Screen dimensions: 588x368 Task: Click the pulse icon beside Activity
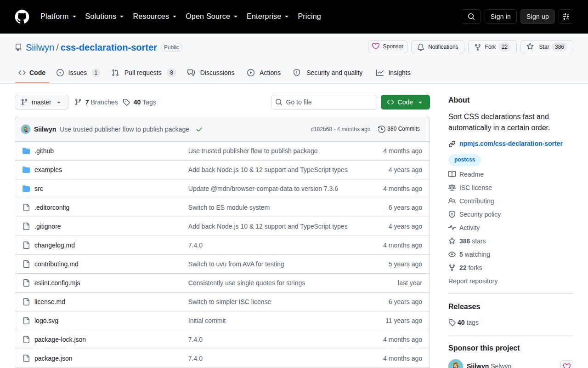point(452,228)
